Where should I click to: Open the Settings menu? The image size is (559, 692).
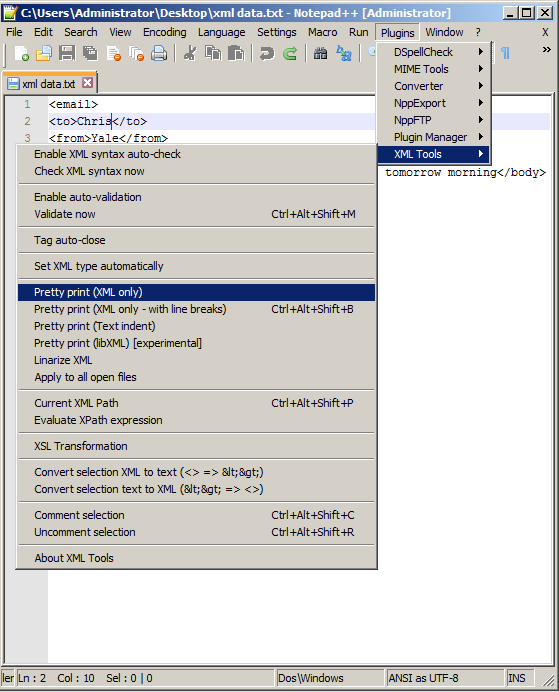(277, 32)
